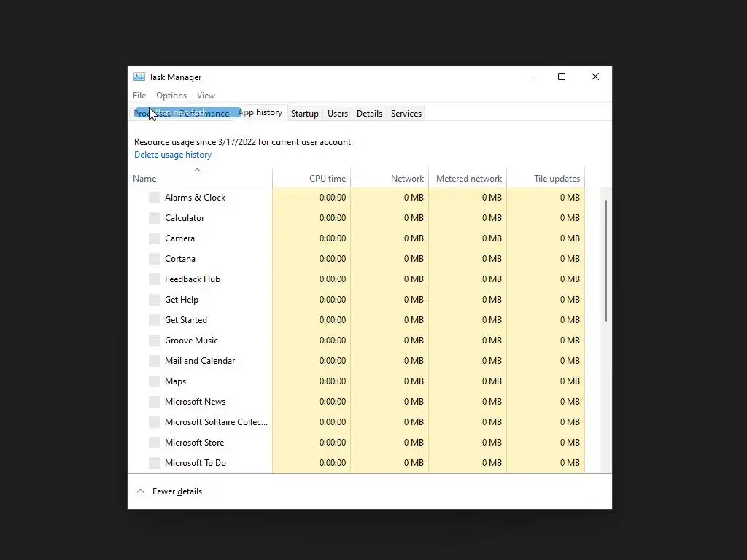
Task: Click the Network value for Microsoft Store
Action: click(414, 443)
